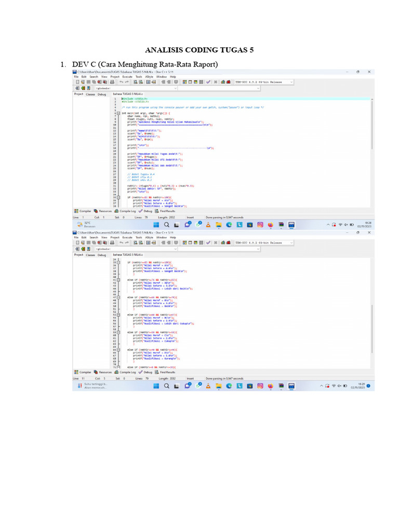This screenshot has width=399, height=532.
Task: Click Print icon in second Dev-C++ window (18:29)
Action: pyautogui.click(x=112, y=243)
